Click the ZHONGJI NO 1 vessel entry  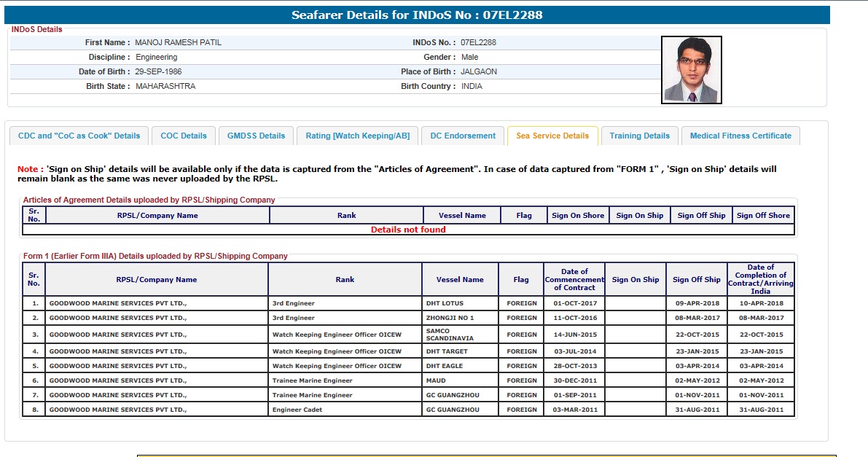[450, 318]
